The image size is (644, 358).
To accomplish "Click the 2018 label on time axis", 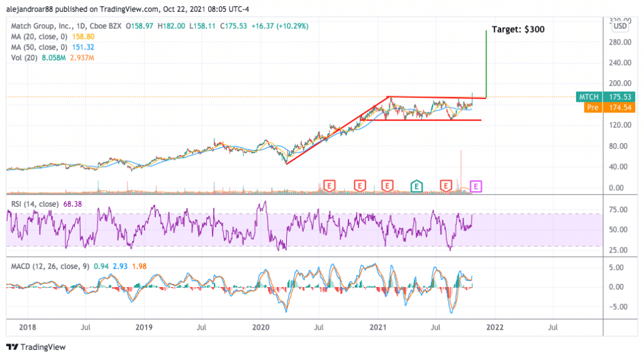I will pyautogui.click(x=28, y=327).
